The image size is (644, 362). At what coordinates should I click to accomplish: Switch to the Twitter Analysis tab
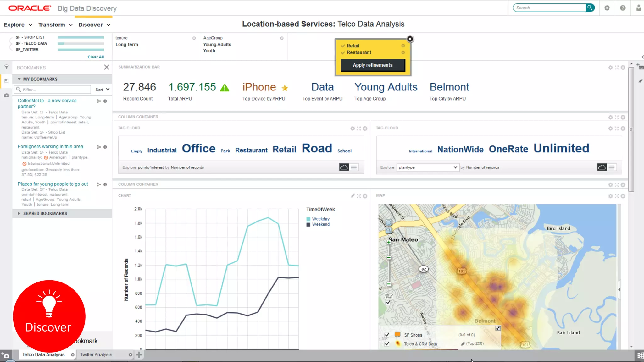point(96,354)
